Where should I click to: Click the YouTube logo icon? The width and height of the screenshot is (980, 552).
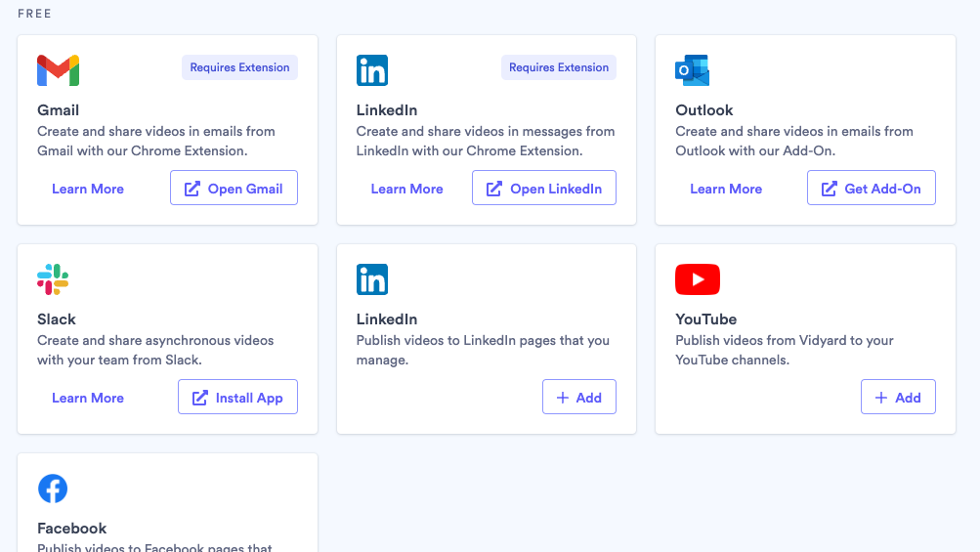coord(697,279)
